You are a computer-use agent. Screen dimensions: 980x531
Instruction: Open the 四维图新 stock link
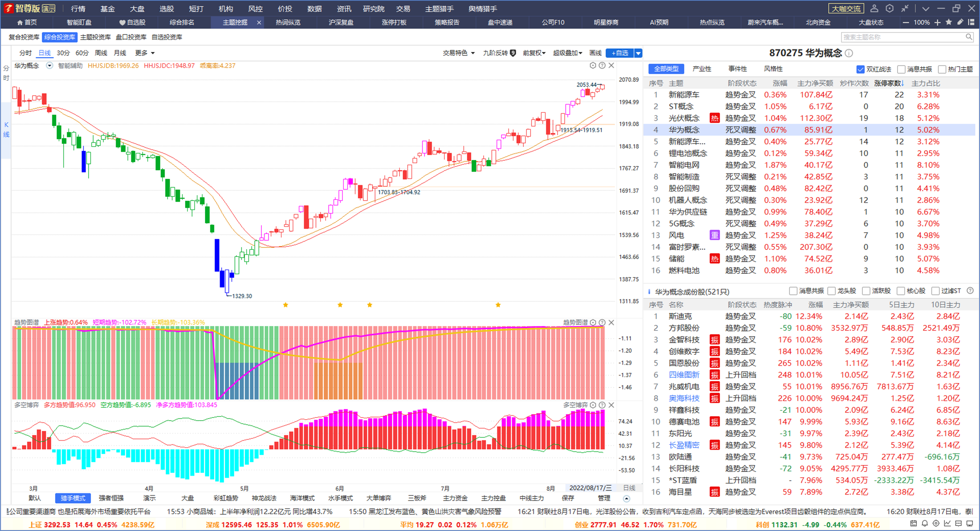click(684, 375)
